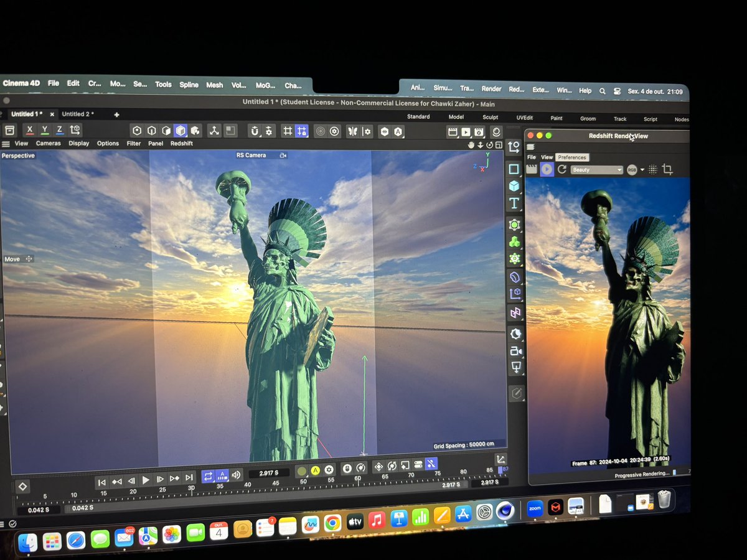The image size is (747, 560).
Task: Open the File menu in macOS menu bar
Action: [x=54, y=83]
